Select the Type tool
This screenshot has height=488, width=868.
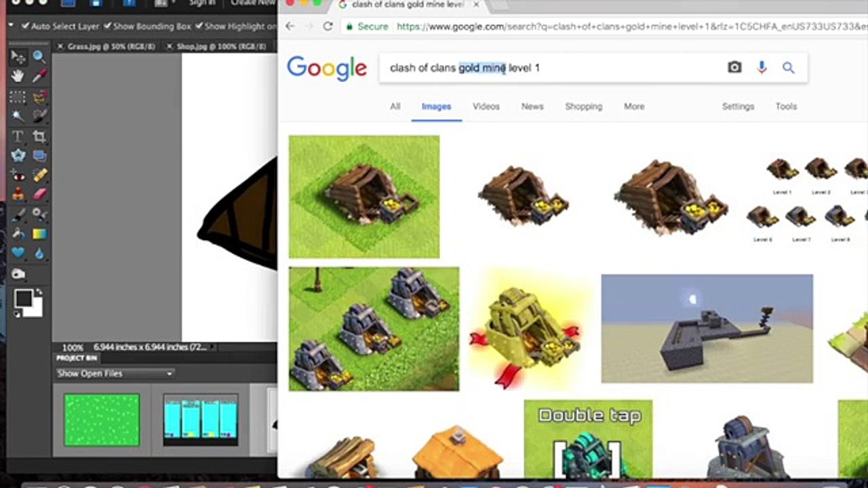(18, 136)
